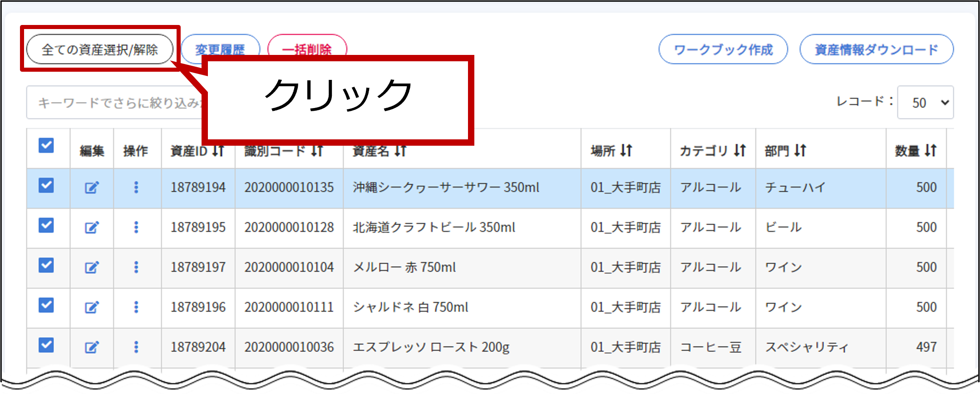Click edit icon for asset 18789194
Viewport: 980px width, 394px height.
tap(92, 187)
